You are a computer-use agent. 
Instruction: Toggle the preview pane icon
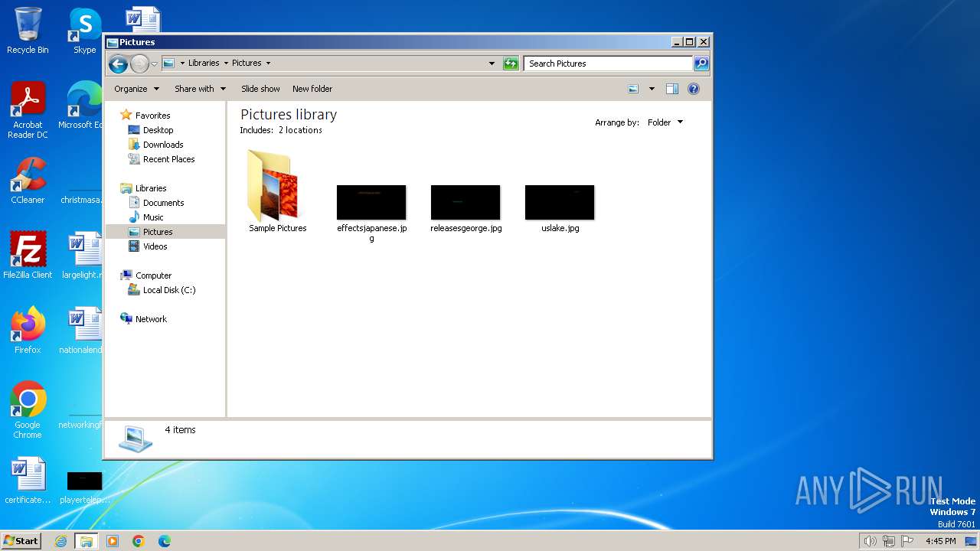(x=672, y=89)
